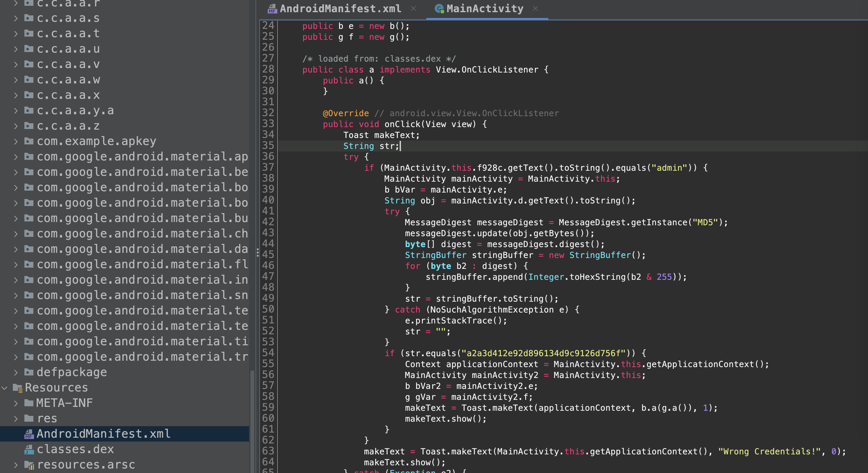The width and height of the screenshot is (868, 473).
Task: Expand the c.c.a.a.u package
Action: [16, 49]
